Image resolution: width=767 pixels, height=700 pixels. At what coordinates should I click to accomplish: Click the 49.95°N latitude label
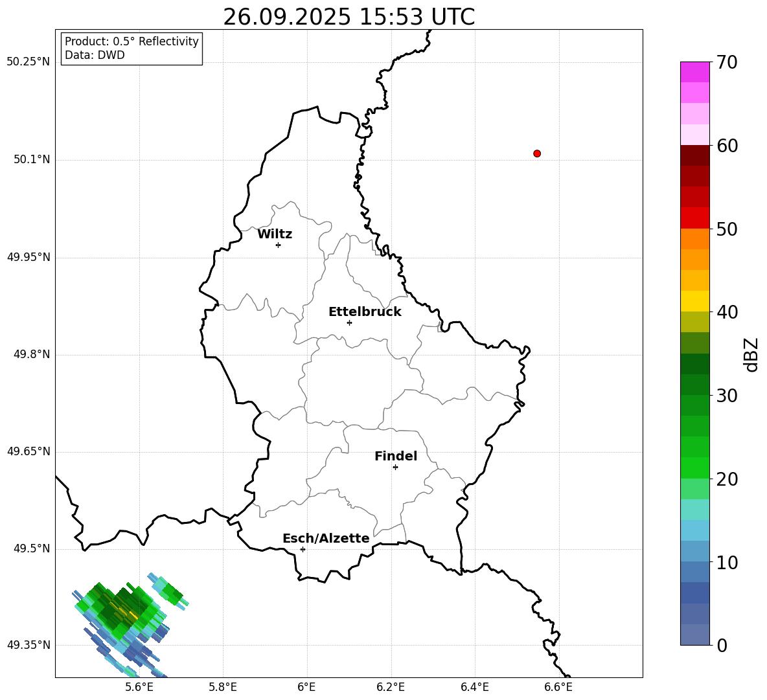pyautogui.click(x=29, y=257)
